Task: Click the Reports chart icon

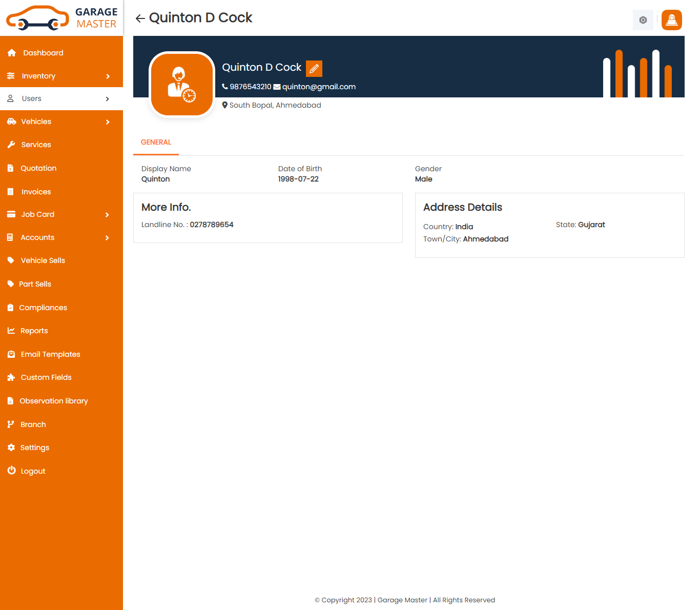Action: click(11, 331)
